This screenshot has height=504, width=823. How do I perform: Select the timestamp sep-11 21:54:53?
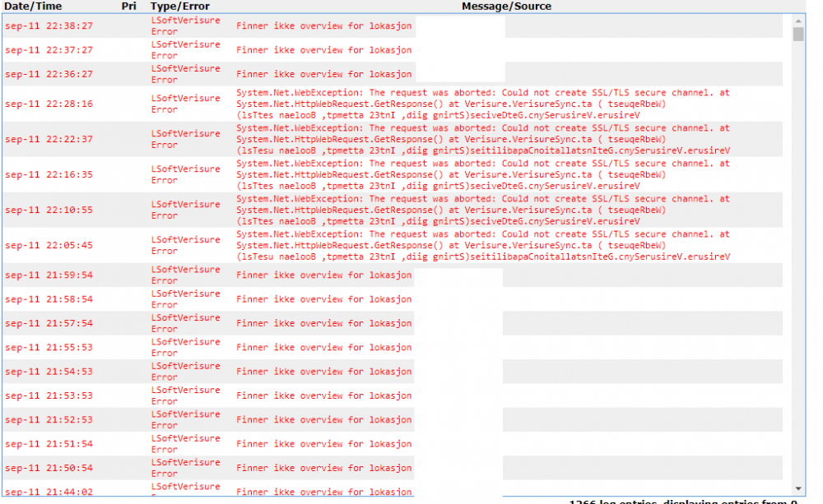(x=49, y=372)
